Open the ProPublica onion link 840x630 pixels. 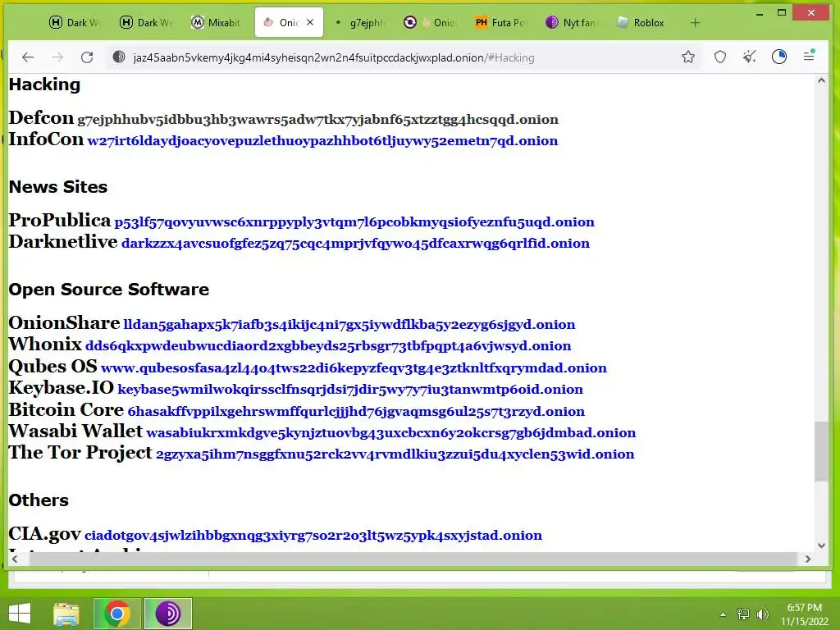pyautogui.click(x=354, y=222)
